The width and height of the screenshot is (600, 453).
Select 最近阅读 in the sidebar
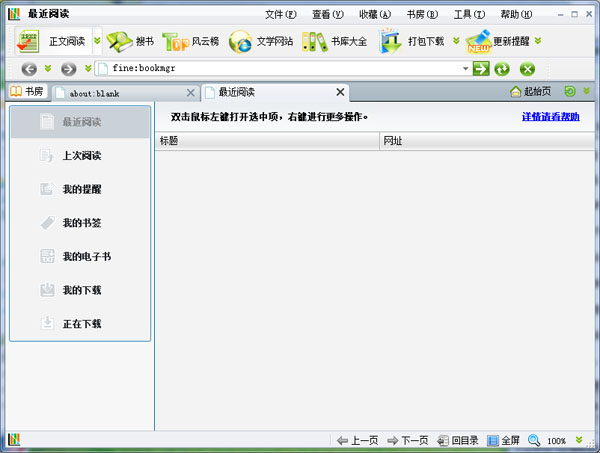coord(80,122)
